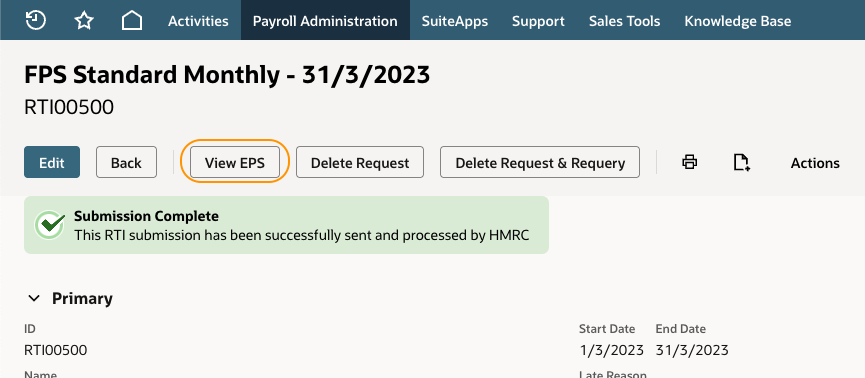865x378 pixels.
Task: Open the Sales Tools menu
Action: [x=624, y=21]
